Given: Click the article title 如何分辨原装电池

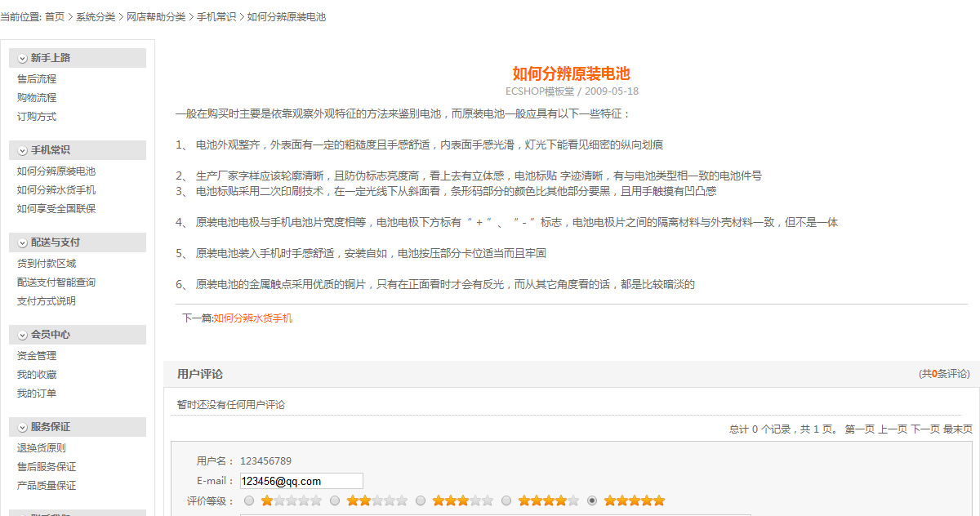Looking at the screenshot, I should pyautogui.click(x=572, y=73).
